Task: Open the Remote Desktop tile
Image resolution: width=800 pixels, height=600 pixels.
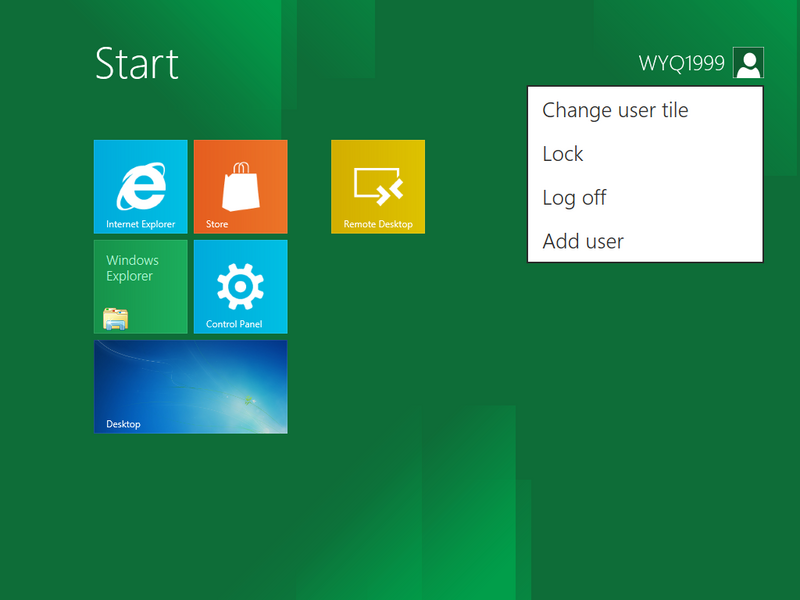Action: coord(378,187)
